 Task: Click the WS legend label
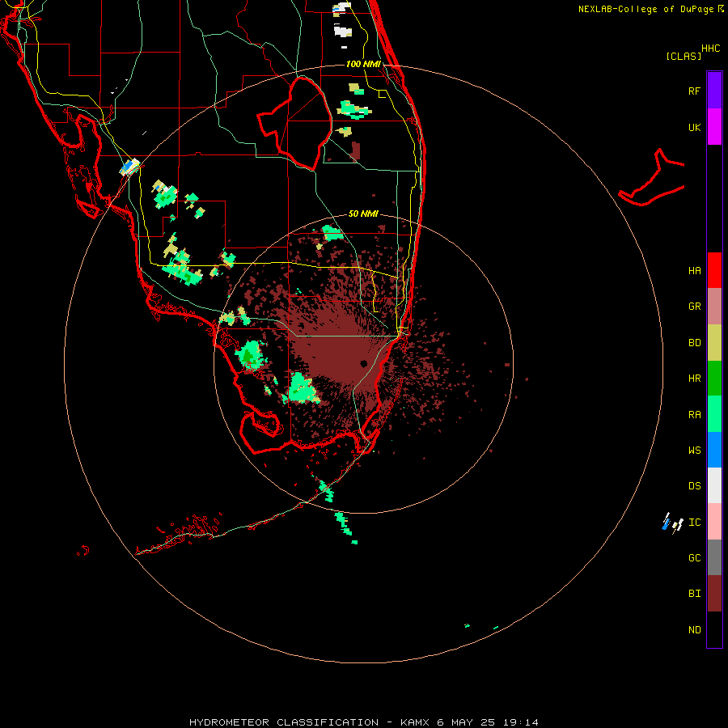tap(694, 451)
